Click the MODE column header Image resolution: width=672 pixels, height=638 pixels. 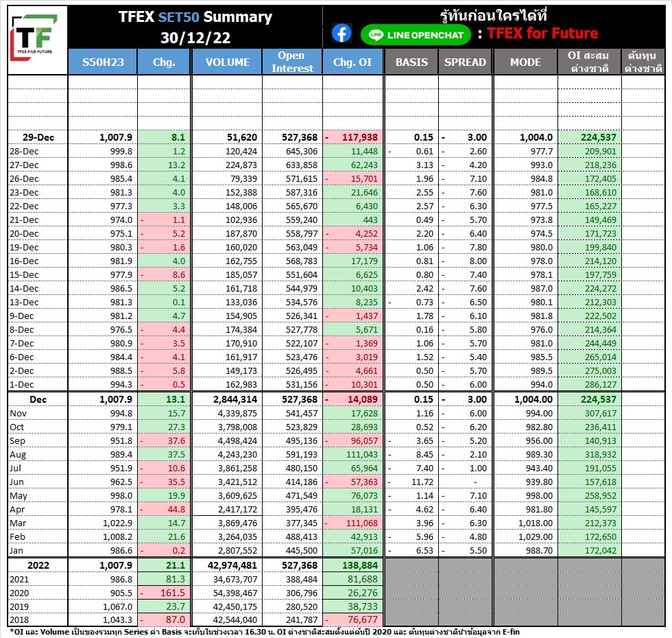525,62
